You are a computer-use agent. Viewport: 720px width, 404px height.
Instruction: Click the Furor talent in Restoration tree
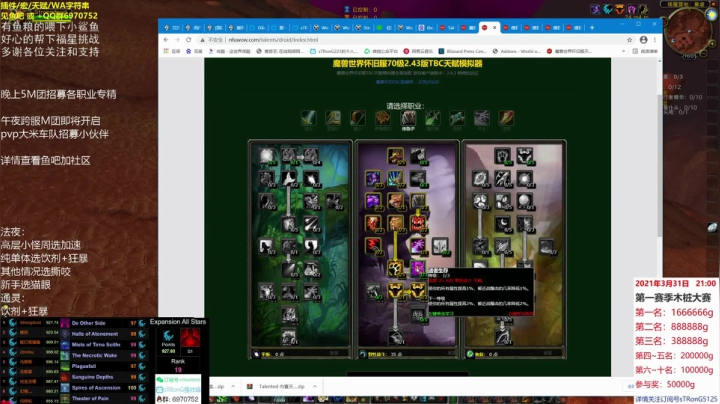click(525, 156)
